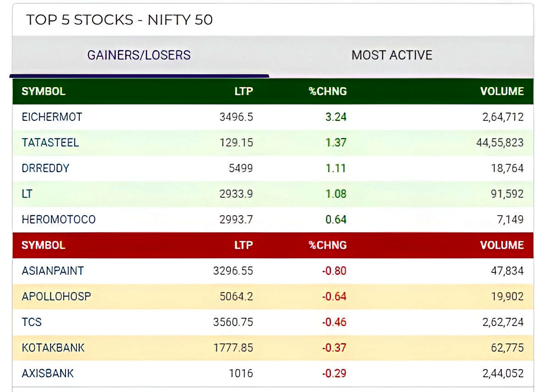Sort by the SYMBOL column header
The width and height of the screenshot is (549, 392).
43,91
